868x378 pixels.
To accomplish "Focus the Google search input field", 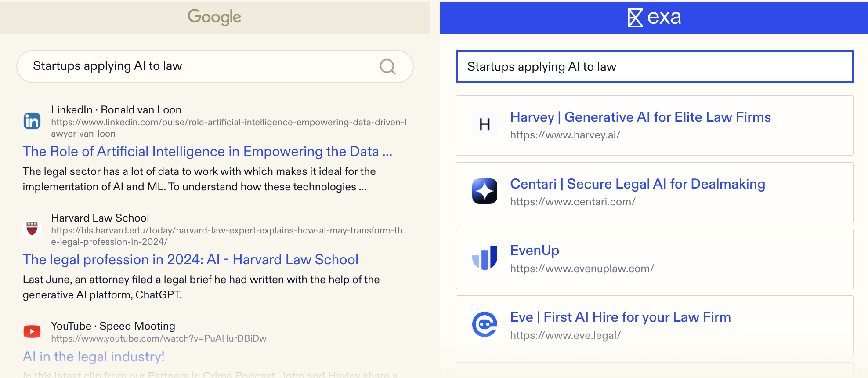I will coord(198,66).
